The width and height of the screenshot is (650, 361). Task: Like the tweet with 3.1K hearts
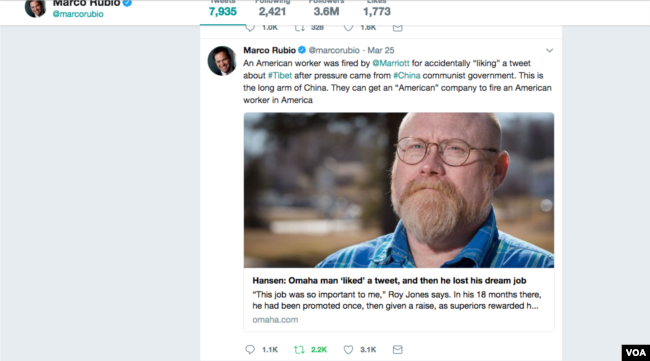[x=348, y=349]
